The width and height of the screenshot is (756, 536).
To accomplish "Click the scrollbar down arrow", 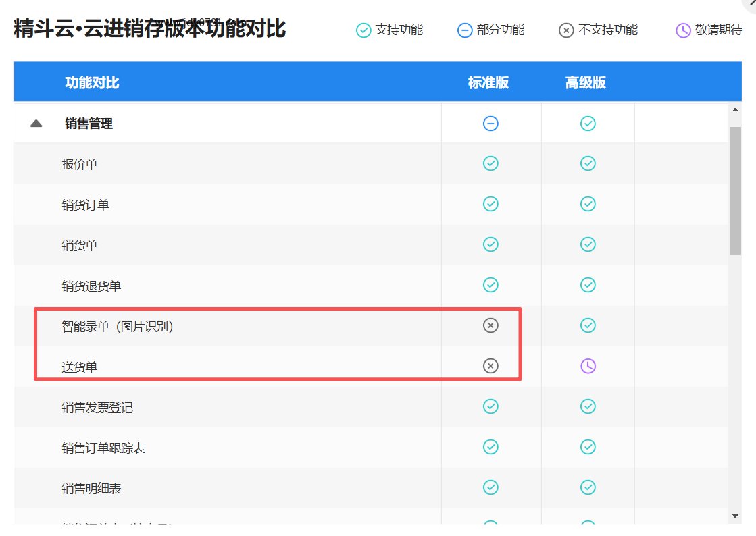I will [735, 516].
